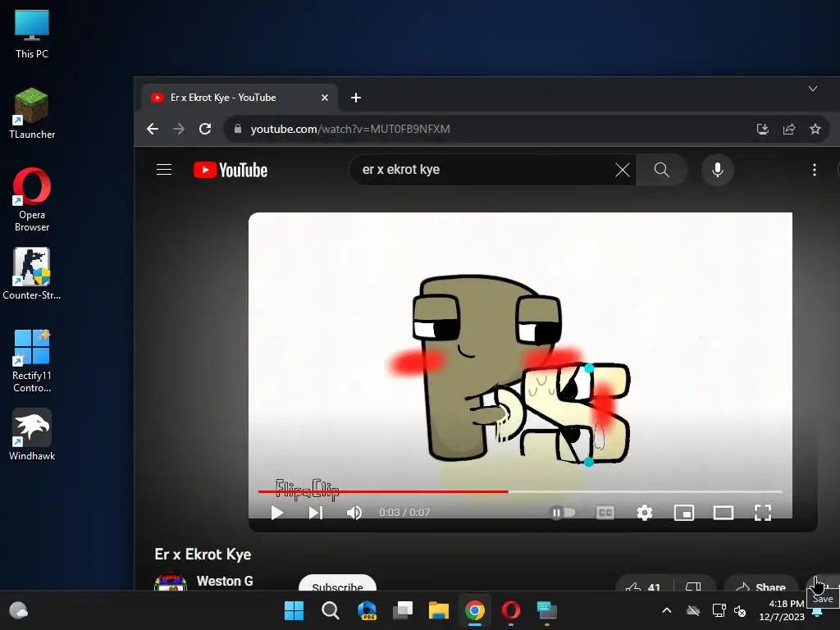Open Weston G channel name
This screenshot has height=630, width=840.
[x=225, y=582]
